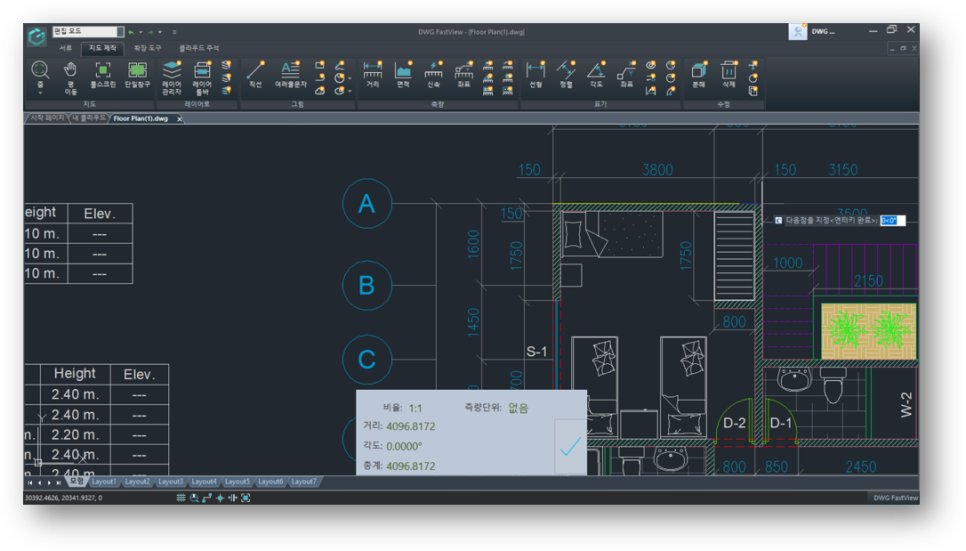The image size is (966, 551).
Task: Switch to the 지도 제작 ribbon tab
Action: pyautogui.click(x=102, y=48)
